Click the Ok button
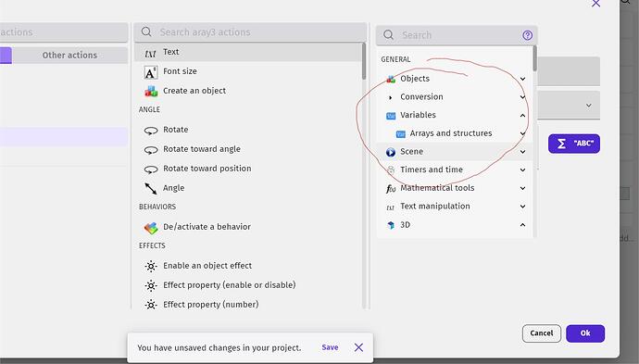Screen dimensions: 639x364 585,333
